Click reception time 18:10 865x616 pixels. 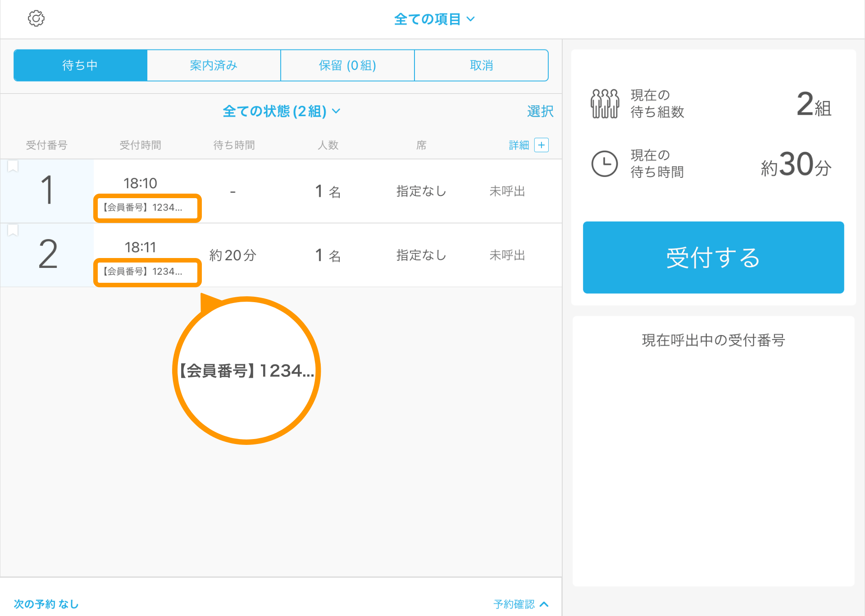point(140,183)
